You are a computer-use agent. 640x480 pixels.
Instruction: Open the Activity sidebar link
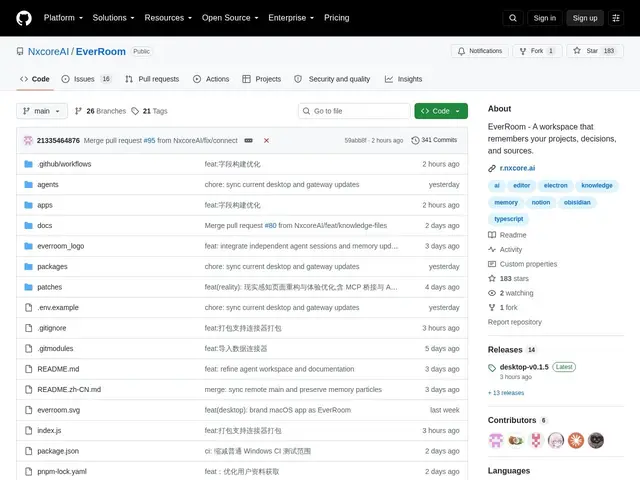(505, 250)
